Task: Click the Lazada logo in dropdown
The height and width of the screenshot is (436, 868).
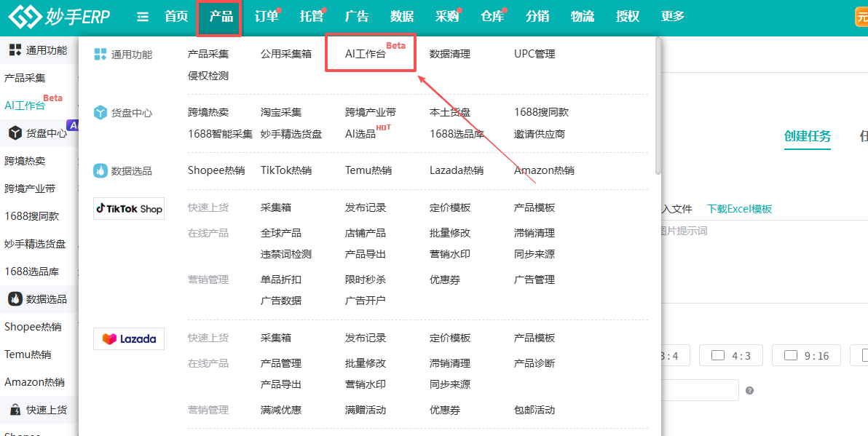Action: click(129, 338)
